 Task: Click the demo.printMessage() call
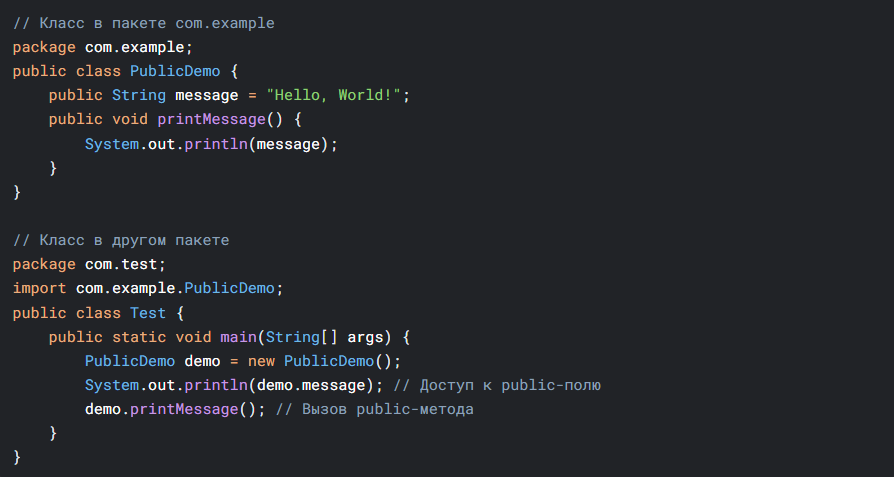point(170,410)
